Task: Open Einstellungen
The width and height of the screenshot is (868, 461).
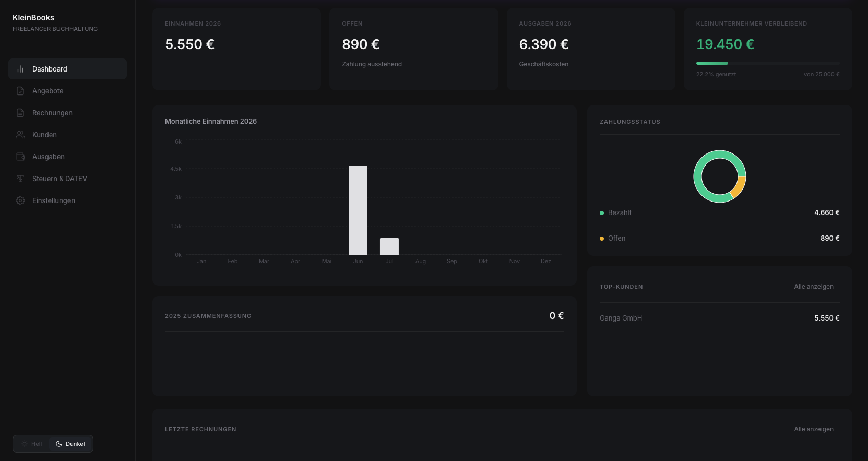Action: (x=67, y=200)
